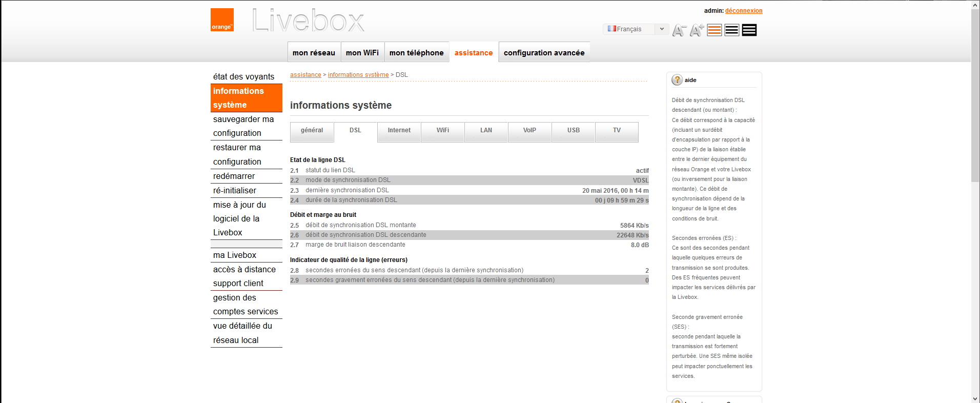Click the 'VDSL' synchronisation mode value
Viewport: 980px width, 403px height.
click(x=641, y=180)
